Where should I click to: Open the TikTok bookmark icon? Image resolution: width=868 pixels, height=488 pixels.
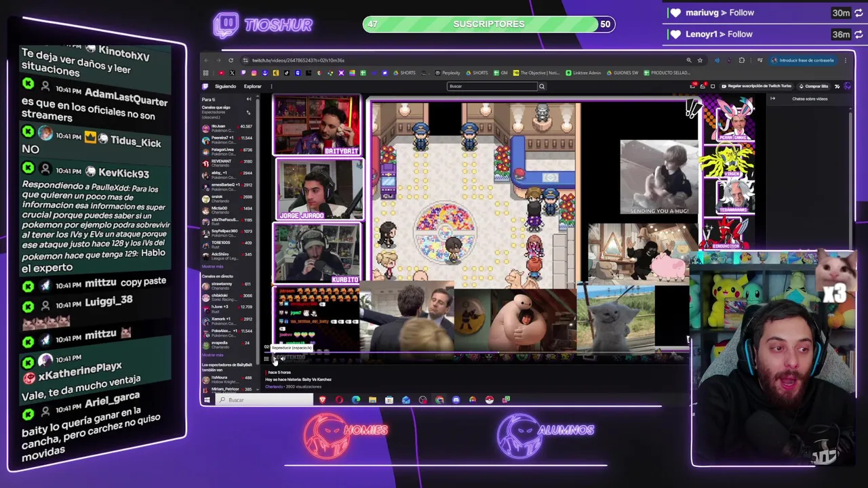coord(287,73)
